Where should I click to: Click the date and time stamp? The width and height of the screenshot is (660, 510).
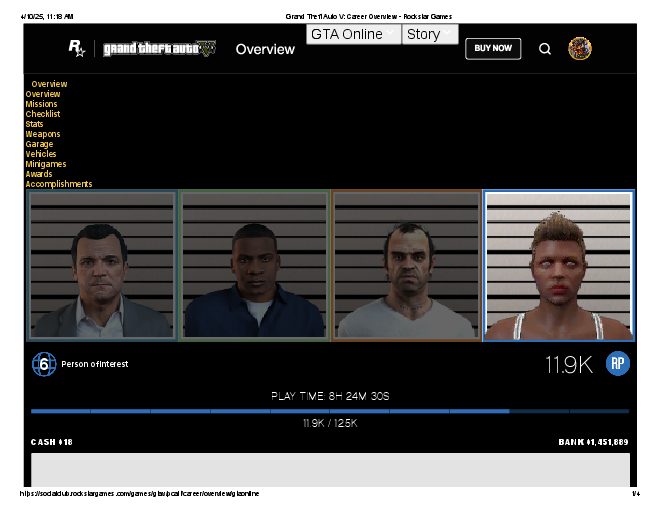pyautogui.click(x=47, y=16)
